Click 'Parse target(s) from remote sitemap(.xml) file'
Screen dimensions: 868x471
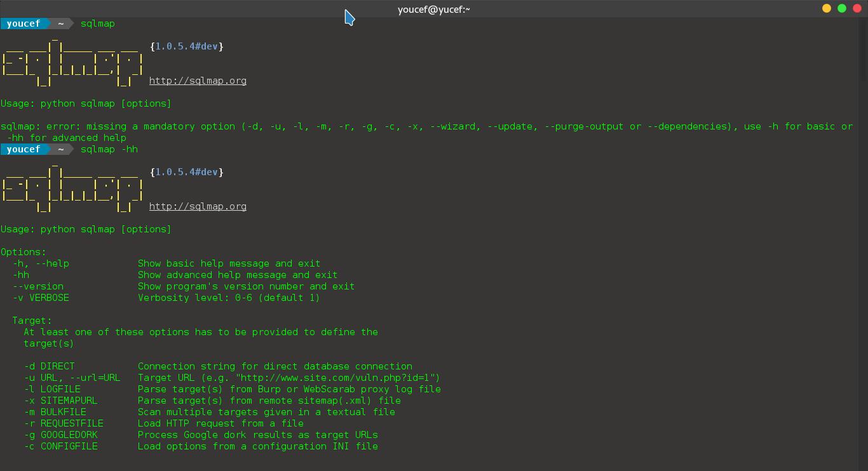pos(269,401)
